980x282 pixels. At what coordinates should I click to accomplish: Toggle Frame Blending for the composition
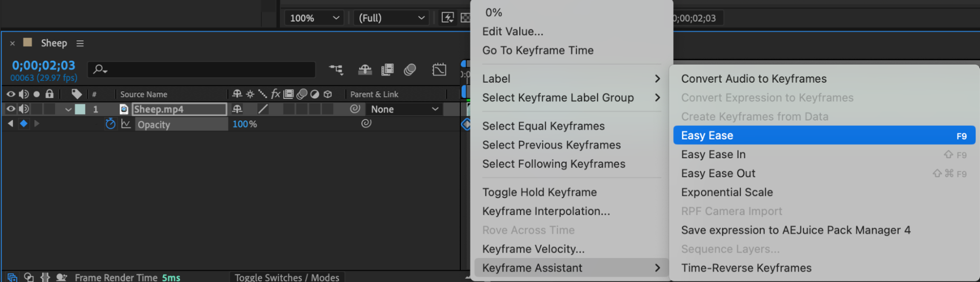click(387, 70)
